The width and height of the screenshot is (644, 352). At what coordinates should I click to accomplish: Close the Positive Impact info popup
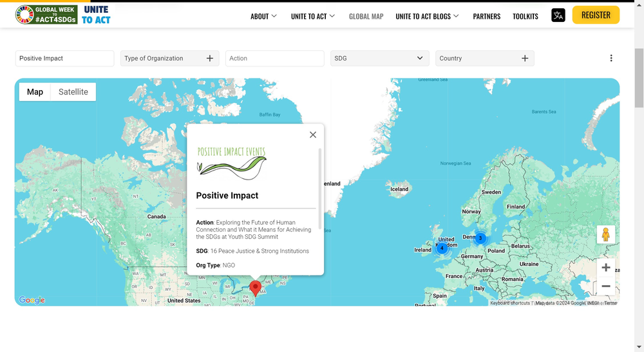(x=313, y=134)
